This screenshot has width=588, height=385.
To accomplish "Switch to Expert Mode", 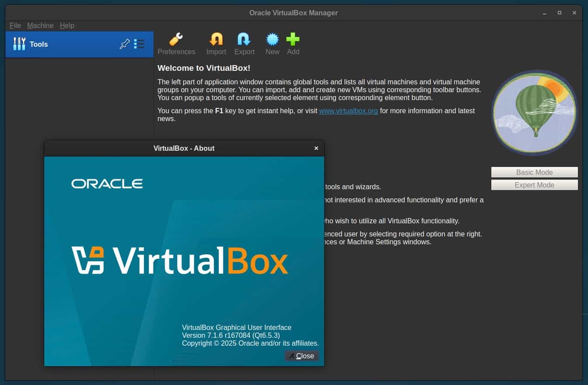I will [x=534, y=185].
